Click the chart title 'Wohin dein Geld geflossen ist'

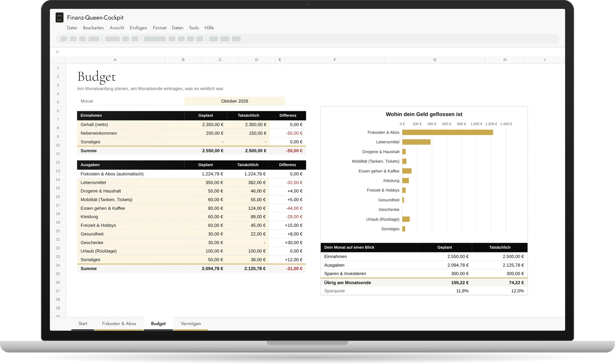pyautogui.click(x=424, y=114)
